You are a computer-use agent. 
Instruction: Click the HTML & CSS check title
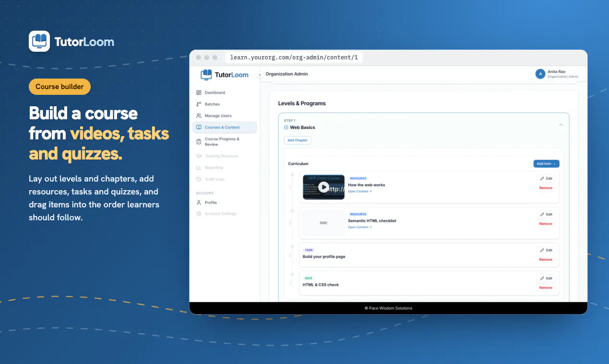coord(321,285)
